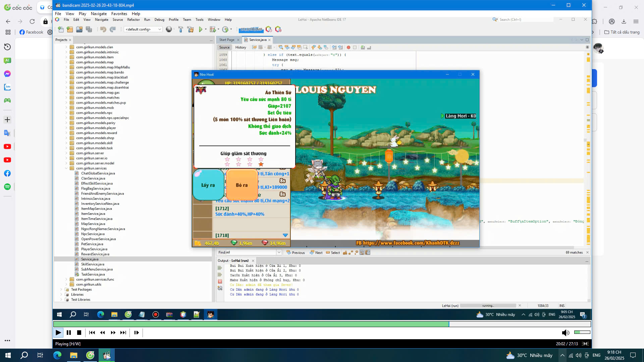Click the NetBeans New File toolbar icon

pyautogui.click(x=61, y=29)
